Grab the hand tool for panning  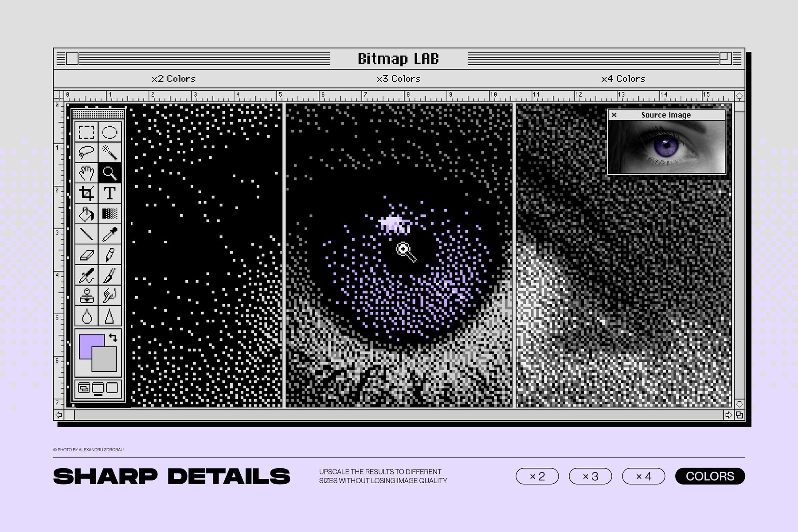tap(86, 172)
